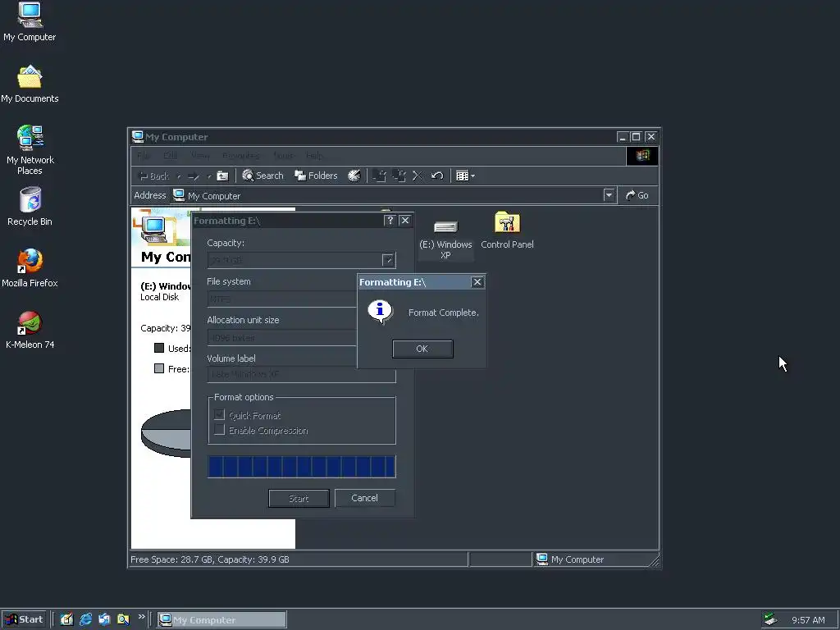
Task: Click the help question mark in Format dialog
Action: point(390,220)
